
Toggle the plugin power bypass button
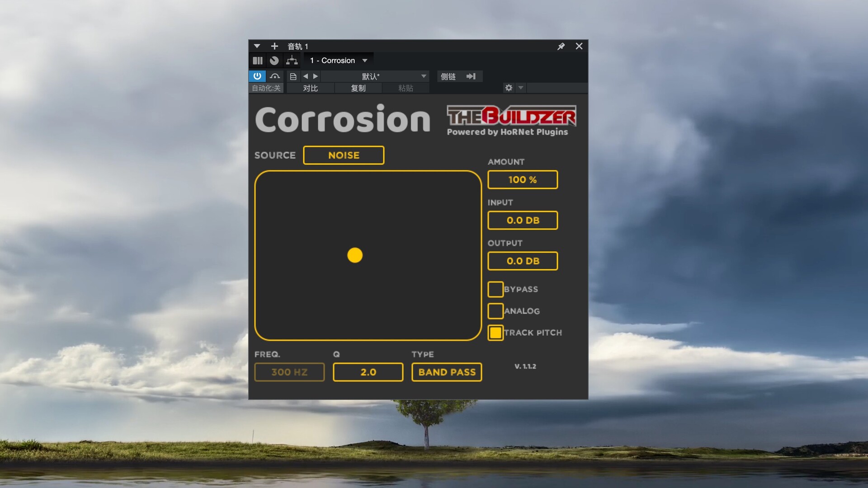257,76
